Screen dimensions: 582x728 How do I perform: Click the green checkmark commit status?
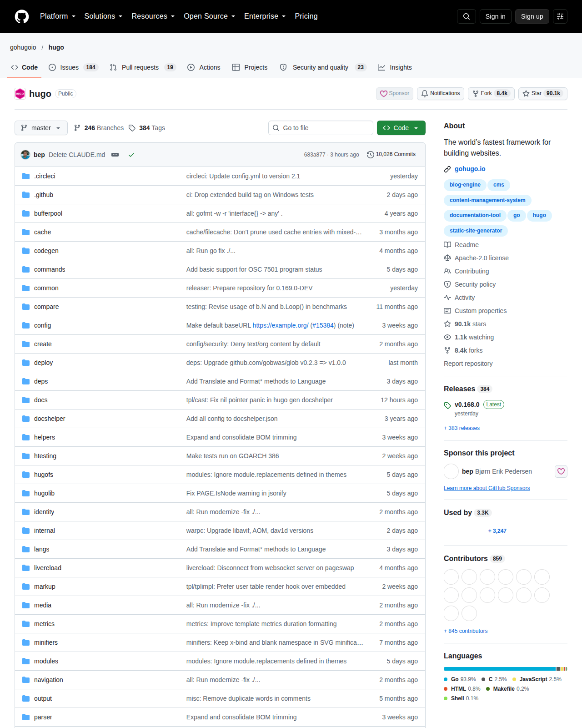click(131, 155)
